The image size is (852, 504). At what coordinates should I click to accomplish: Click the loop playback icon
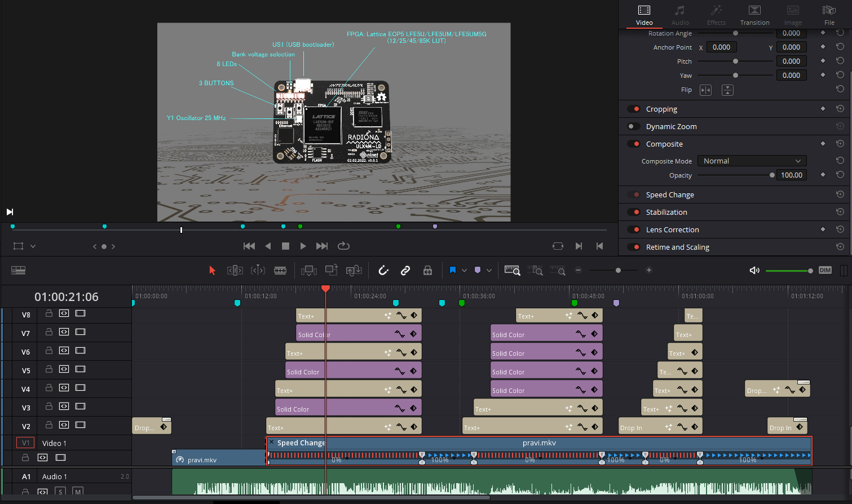point(343,246)
